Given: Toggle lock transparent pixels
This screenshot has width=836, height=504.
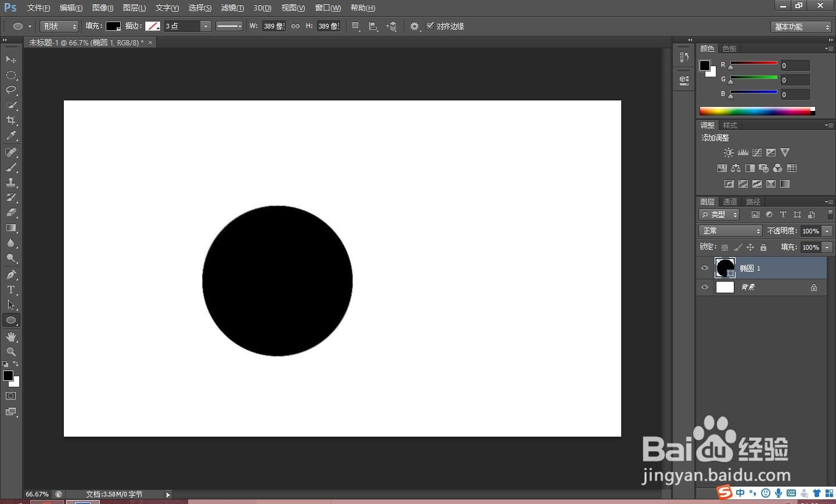Looking at the screenshot, I should click(x=725, y=247).
